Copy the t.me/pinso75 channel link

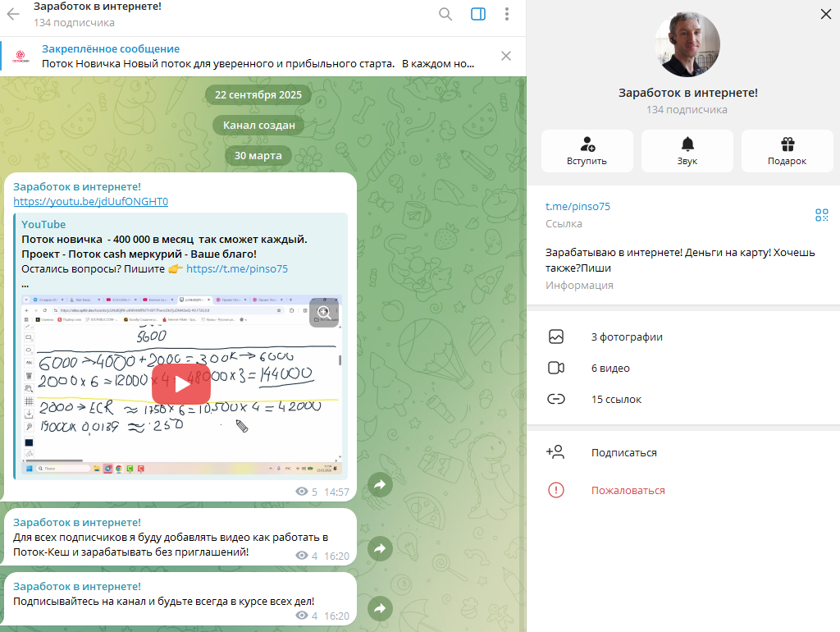[x=577, y=207]
